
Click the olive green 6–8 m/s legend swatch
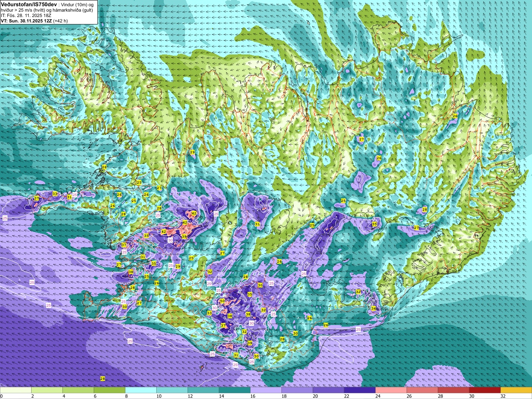click(x=109, y=390)
